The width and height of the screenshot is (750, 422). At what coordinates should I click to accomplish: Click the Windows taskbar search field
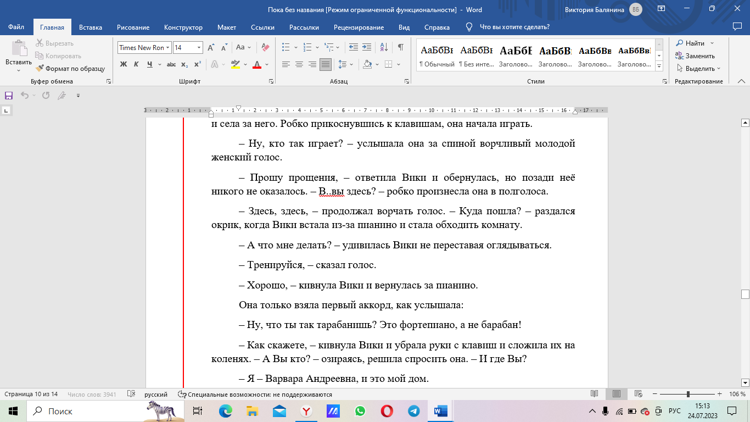[80, 411]
